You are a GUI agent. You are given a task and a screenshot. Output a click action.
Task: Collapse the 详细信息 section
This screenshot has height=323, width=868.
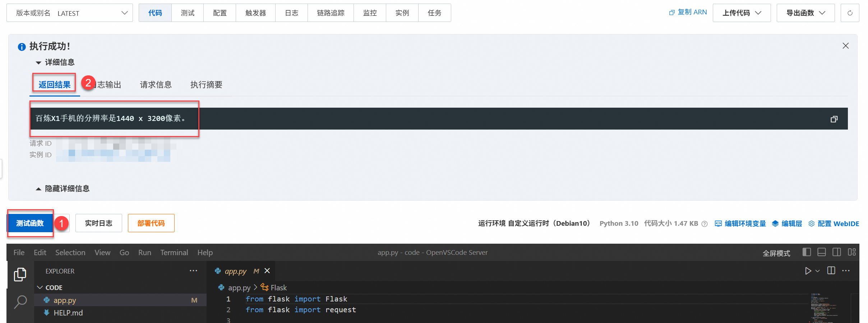(55, 62)
